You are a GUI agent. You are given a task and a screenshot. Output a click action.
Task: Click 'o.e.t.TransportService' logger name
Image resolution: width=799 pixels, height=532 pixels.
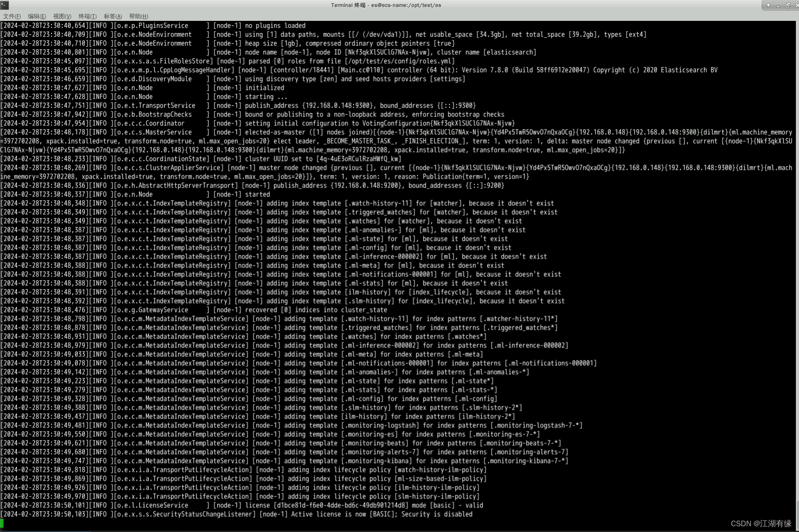(x=156, y=106)
